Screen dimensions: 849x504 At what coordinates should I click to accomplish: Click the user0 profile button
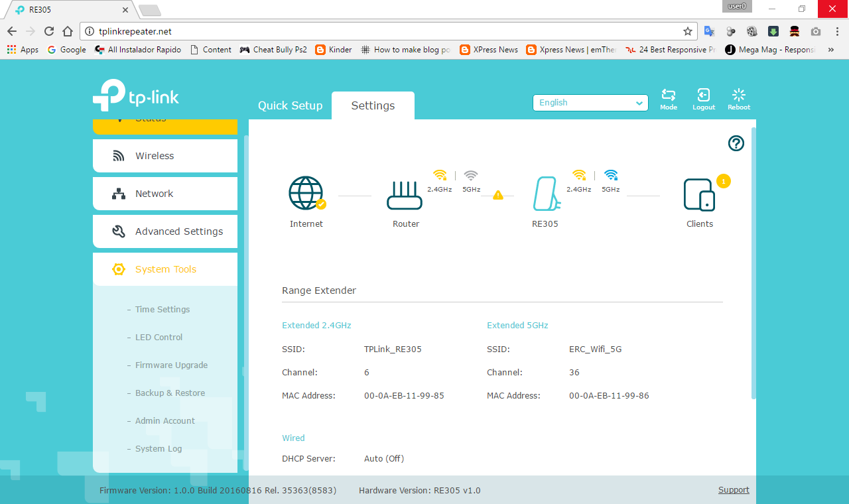click(737, 6)
